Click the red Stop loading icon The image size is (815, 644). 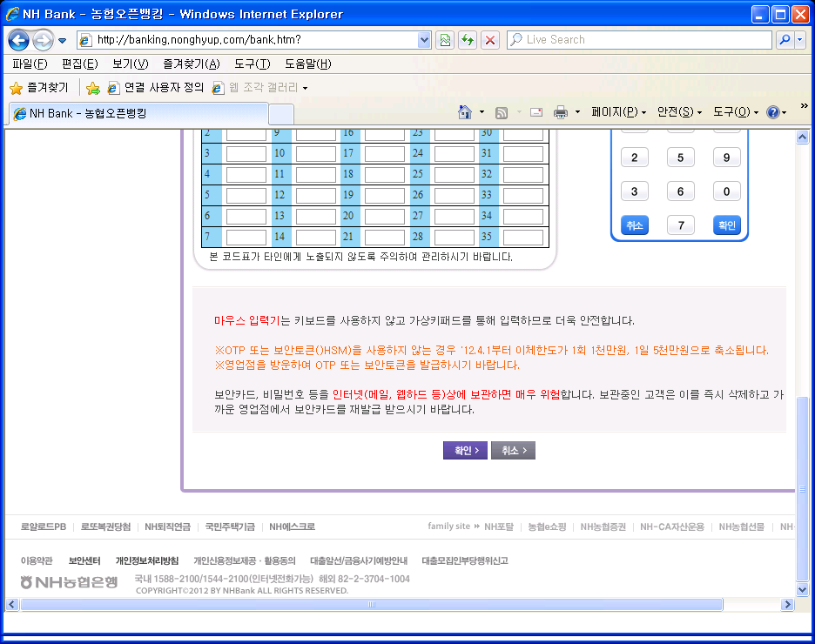490,40
